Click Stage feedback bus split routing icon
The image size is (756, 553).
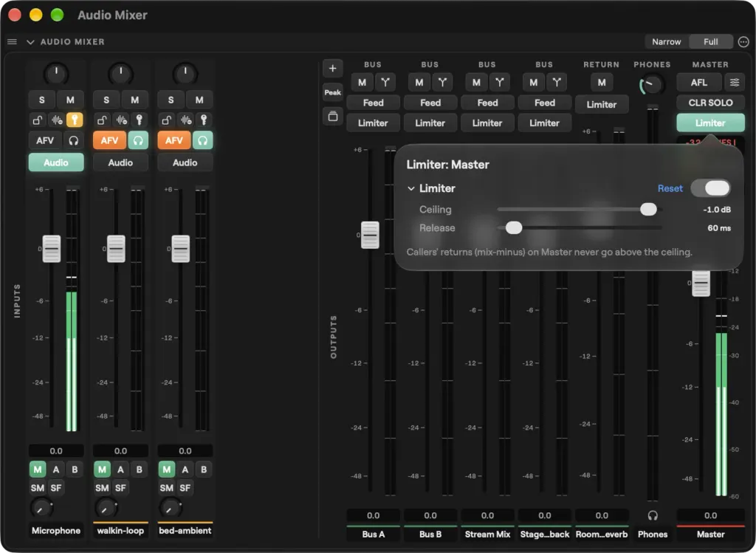pyautogui.click(x=557, y=83)
